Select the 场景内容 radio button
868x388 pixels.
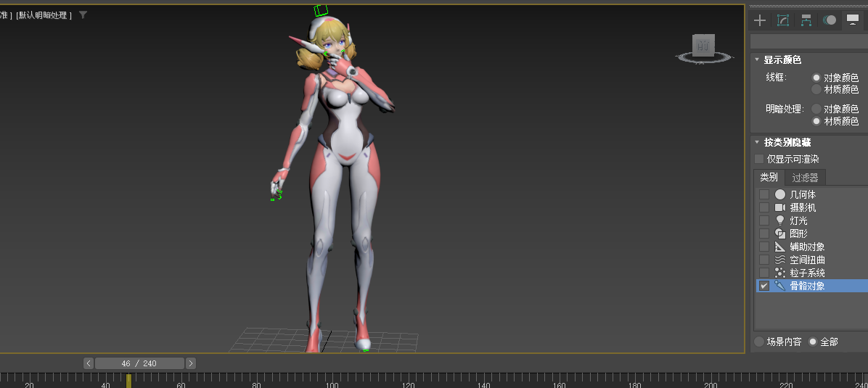pos(759,342)
